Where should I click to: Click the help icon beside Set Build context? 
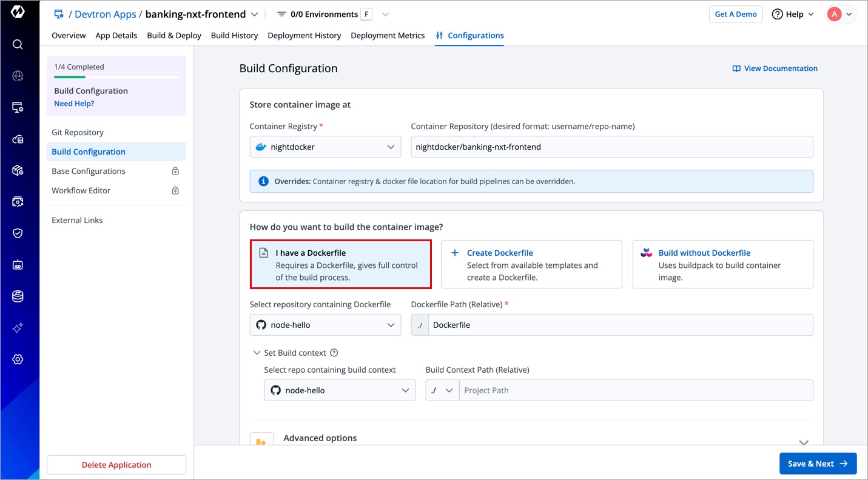[334, 353]
